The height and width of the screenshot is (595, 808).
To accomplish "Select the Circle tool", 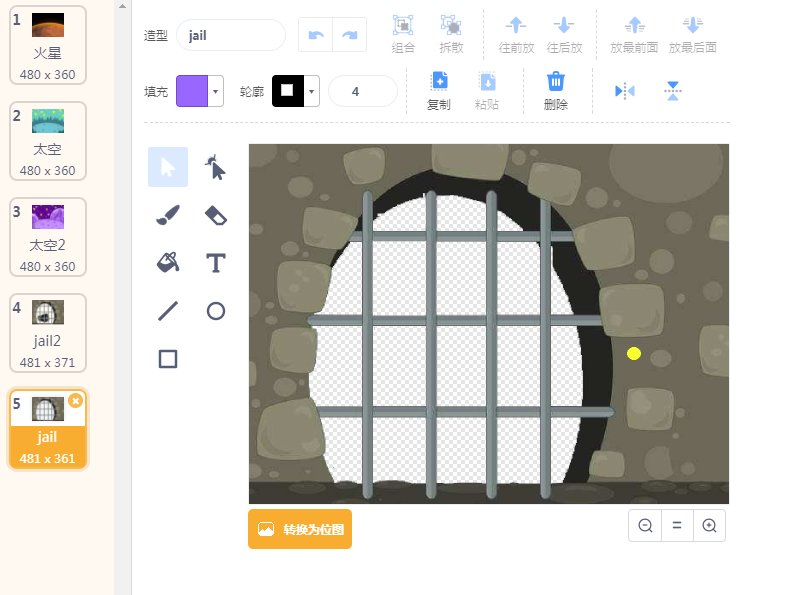I will [x=215, y=311].
